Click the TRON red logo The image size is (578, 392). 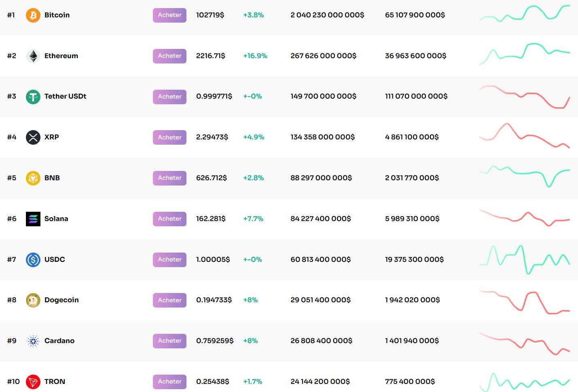point(33,381)
